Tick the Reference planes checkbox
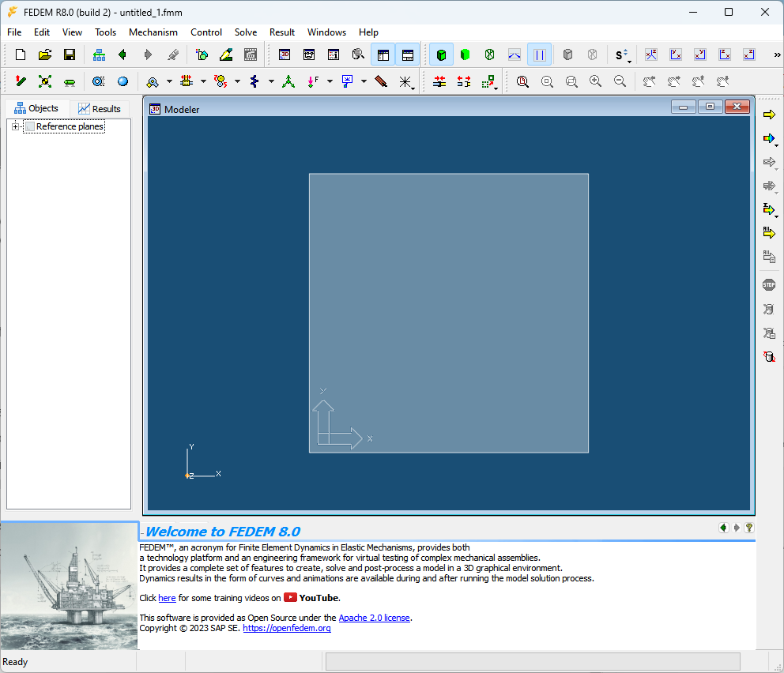The image size is (784, 673). [x=30, y=127]
